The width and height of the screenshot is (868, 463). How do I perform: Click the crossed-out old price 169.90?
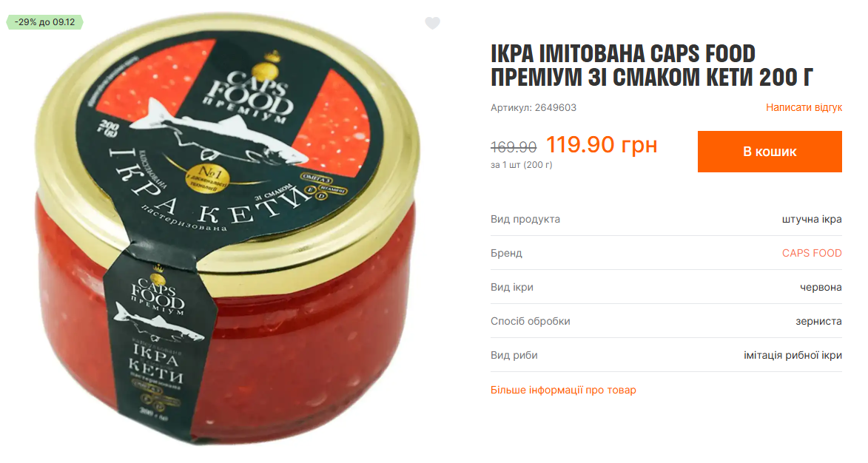(x=513, y=147)
